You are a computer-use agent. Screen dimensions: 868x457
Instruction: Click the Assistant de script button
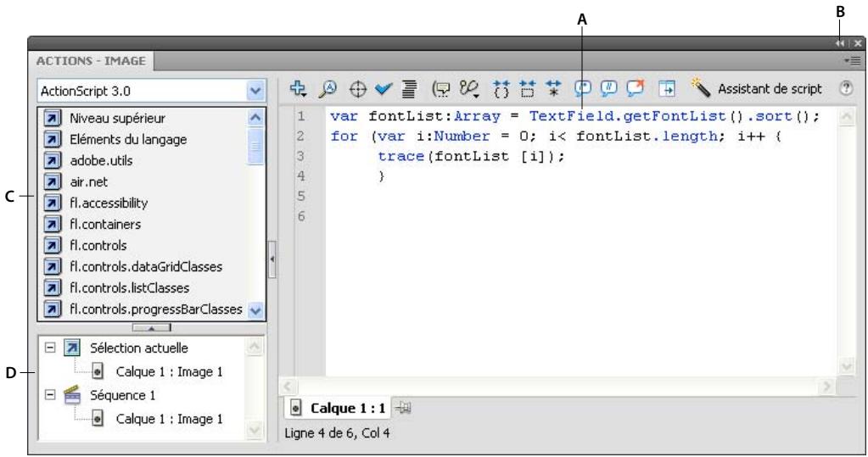(770, 89)
